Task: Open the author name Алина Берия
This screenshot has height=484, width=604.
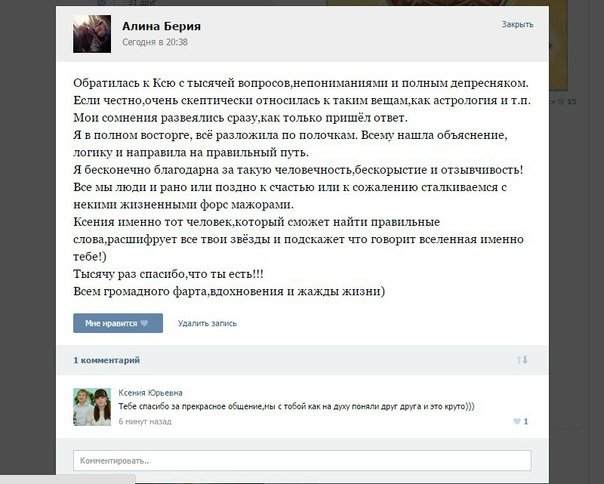Action: (161, 26)
